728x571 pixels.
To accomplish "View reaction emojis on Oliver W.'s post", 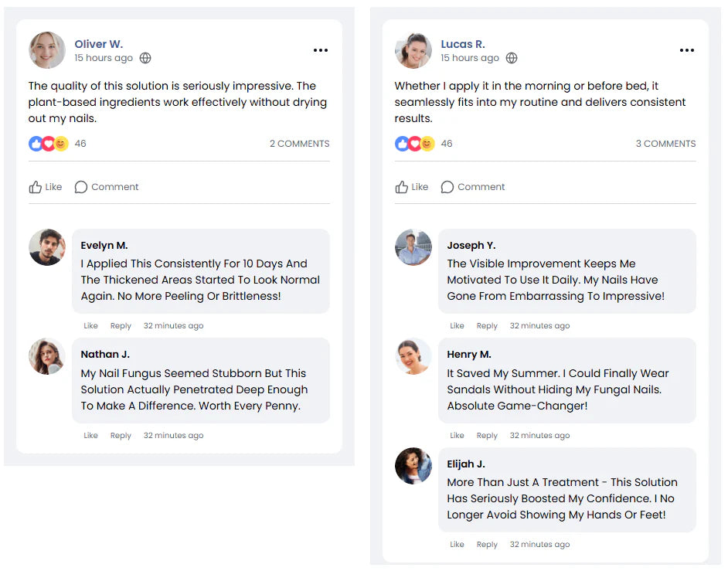I will point(49,144).
